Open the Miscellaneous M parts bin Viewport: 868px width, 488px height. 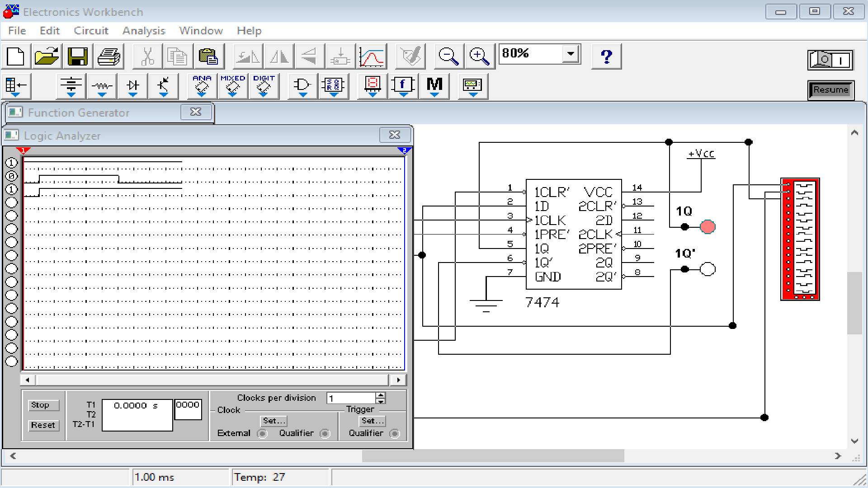(434, 86)
